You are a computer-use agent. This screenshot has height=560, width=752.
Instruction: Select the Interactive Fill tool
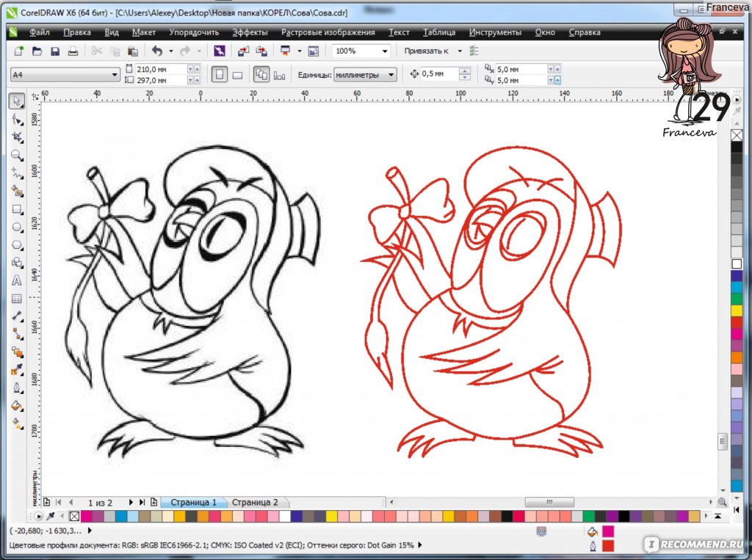click(x=18, y=423)
